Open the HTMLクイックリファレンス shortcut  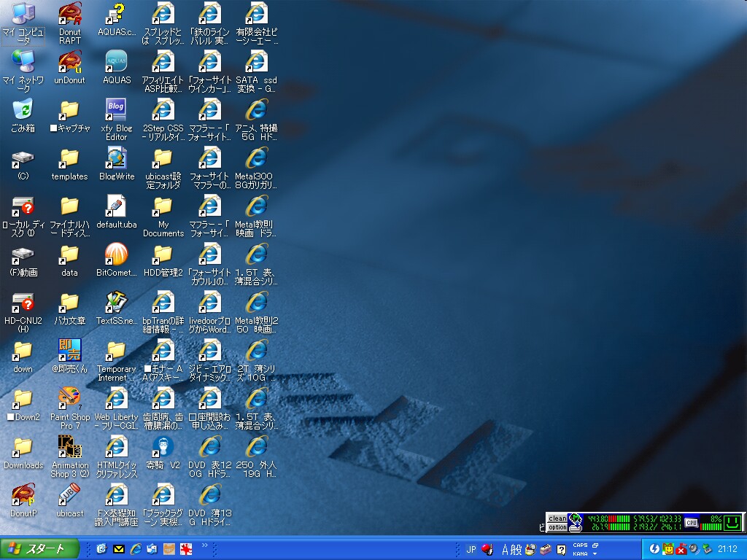[116, 456]
